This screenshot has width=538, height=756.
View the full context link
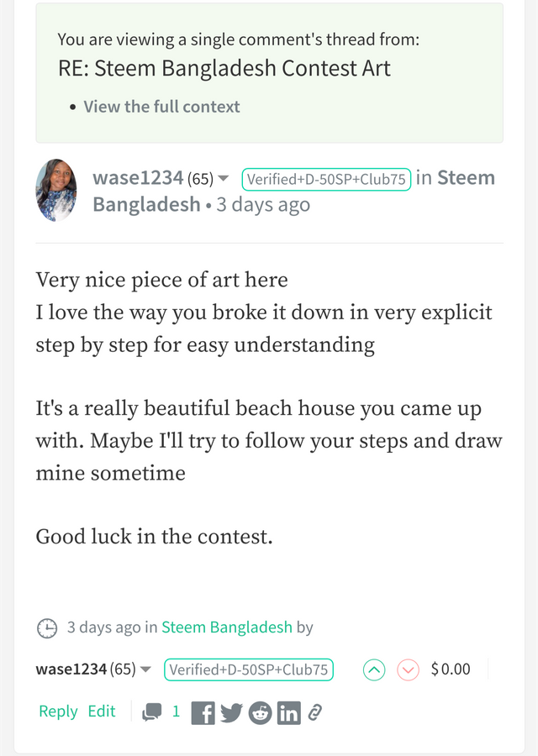pos(161,107)
